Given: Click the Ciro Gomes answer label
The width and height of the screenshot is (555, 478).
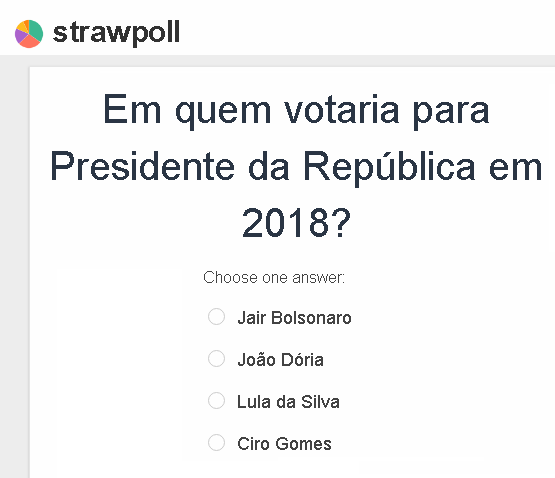Looking at the screenshot, I should click(284, 444).
